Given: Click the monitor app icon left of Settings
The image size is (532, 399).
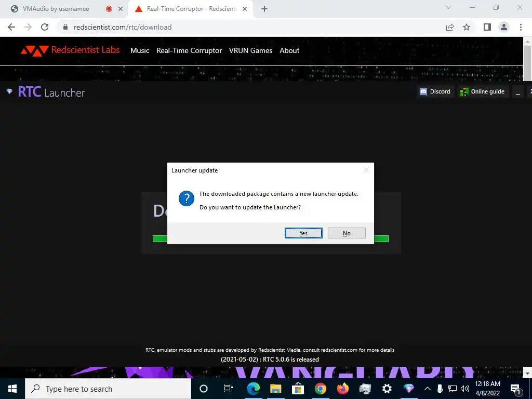Looking at the screenshot, I should click(365, 389).
